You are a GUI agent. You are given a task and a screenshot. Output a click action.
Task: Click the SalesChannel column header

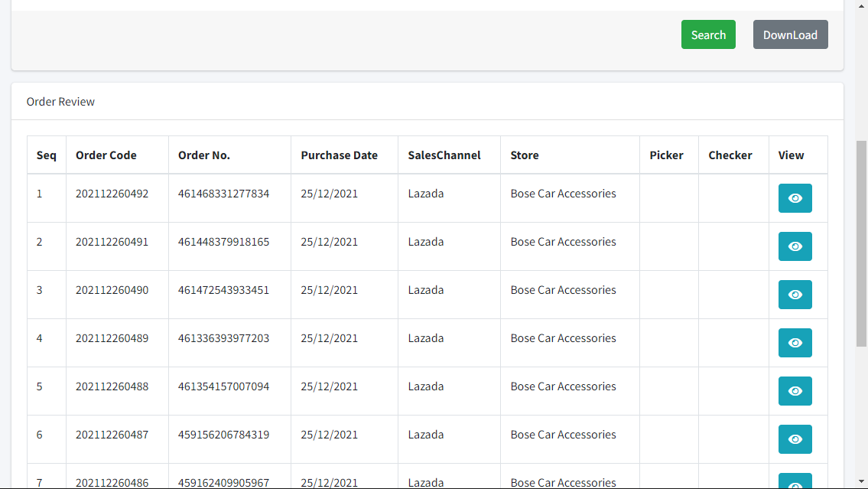(444, 155)
